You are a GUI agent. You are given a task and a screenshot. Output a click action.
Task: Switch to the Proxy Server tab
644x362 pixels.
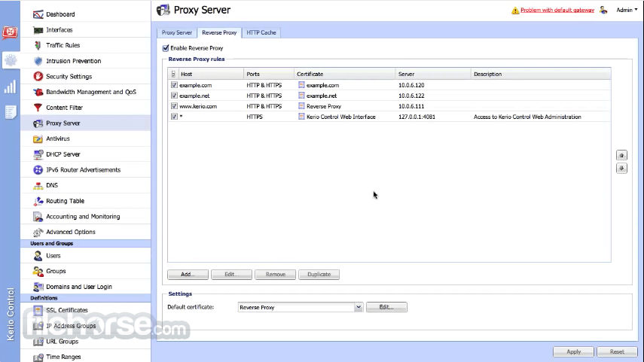[176, 32]
